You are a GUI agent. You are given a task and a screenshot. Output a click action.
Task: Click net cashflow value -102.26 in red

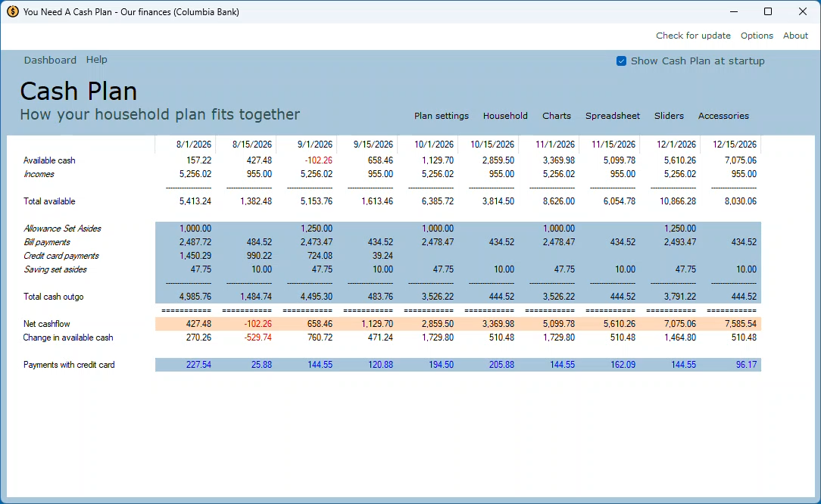point(258,324)
